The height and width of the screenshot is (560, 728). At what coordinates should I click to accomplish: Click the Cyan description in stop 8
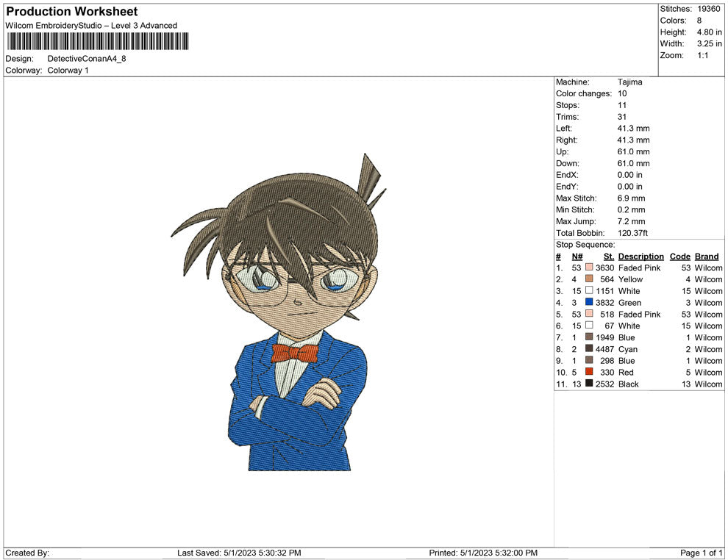click(x=628, y=349)
